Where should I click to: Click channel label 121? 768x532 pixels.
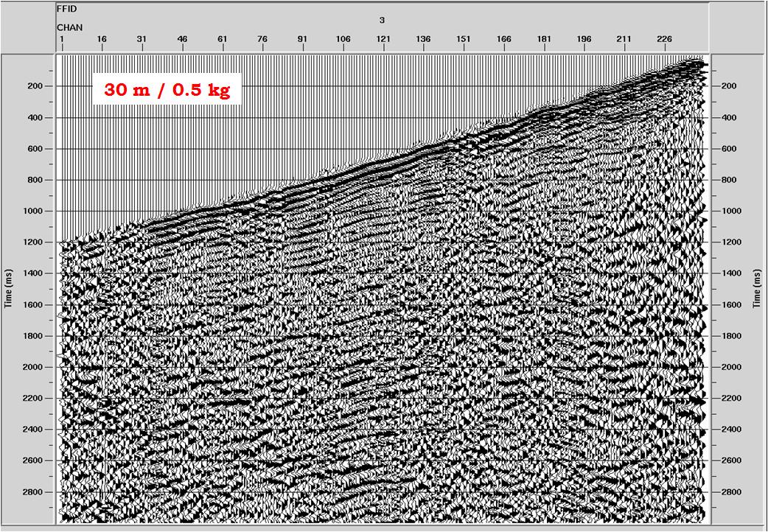(x=383, y=39)
